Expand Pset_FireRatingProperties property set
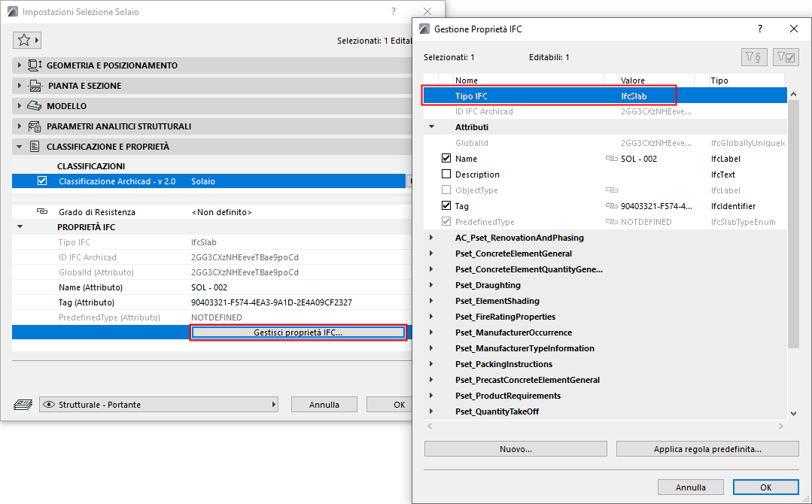812x504 pixels. tap(431, 317)
